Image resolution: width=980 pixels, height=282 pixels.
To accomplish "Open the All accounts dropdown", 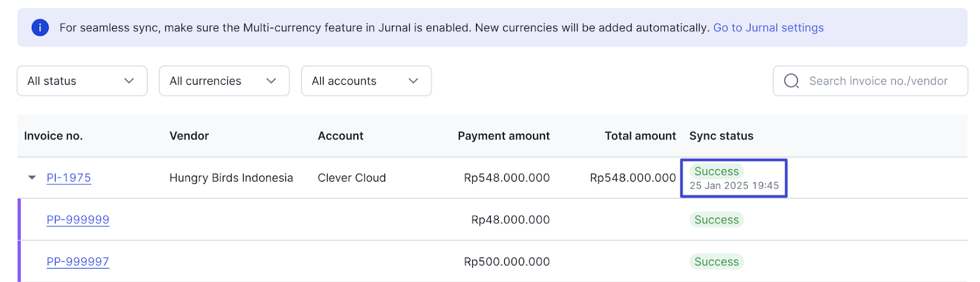I will click(366, 81).
